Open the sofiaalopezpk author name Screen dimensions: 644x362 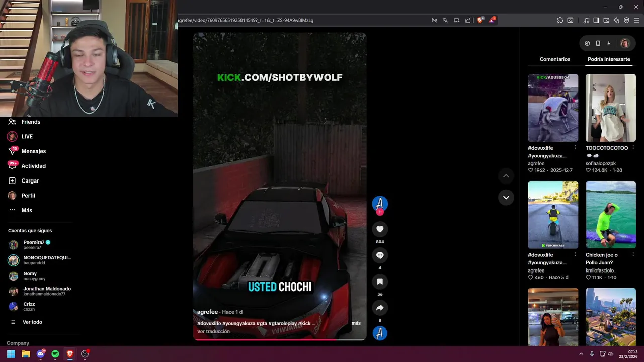point(601,163)
